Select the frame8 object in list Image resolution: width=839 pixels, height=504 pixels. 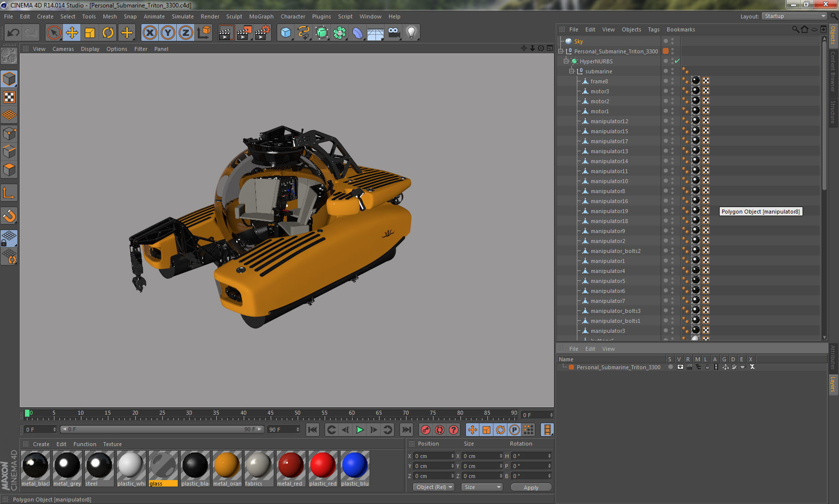click(599, 81)
